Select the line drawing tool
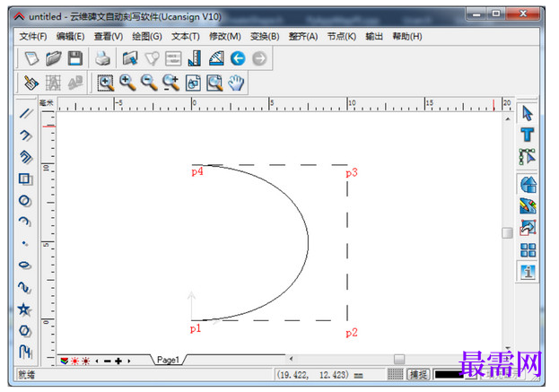 point(26,114)
